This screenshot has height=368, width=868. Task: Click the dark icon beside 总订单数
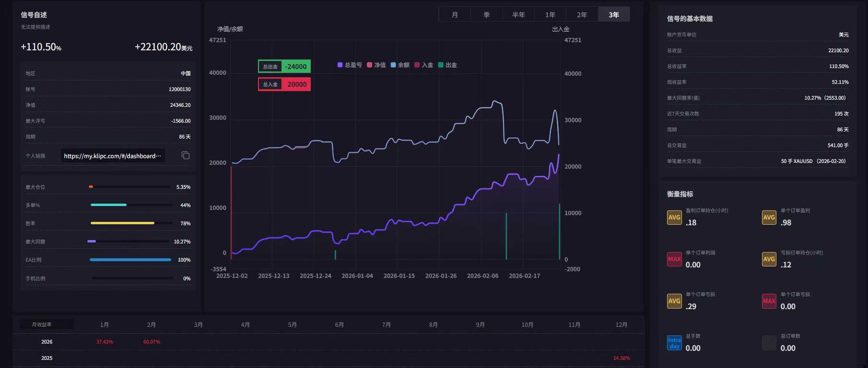point(769,343)
